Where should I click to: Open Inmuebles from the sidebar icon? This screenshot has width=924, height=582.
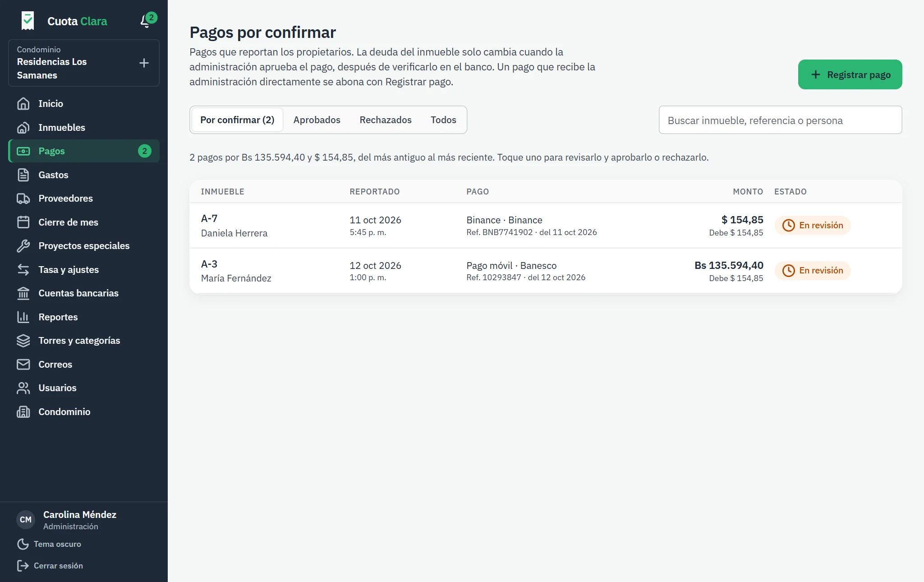[x=23, y=128]
